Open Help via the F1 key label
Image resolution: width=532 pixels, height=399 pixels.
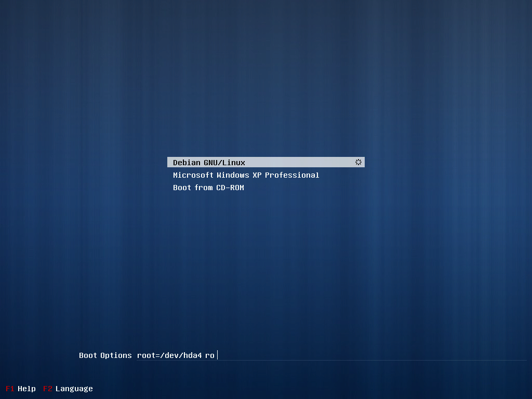10,389
